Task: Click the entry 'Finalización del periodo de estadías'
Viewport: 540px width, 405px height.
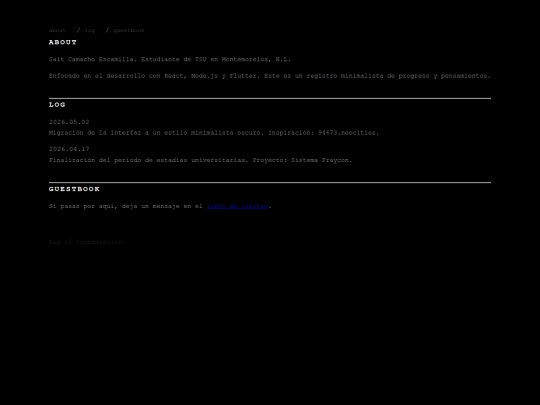Action: 200,160
